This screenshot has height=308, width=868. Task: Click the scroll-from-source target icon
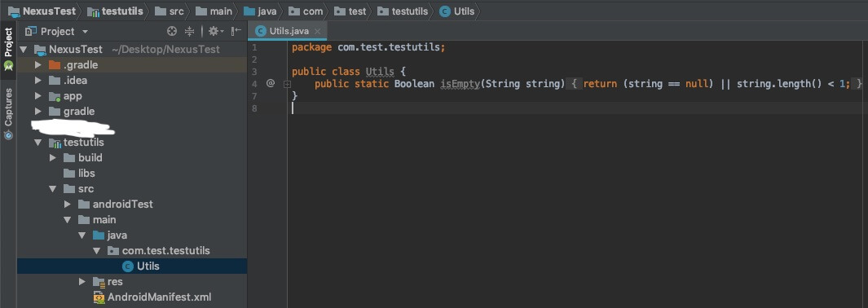click(172, 32)
